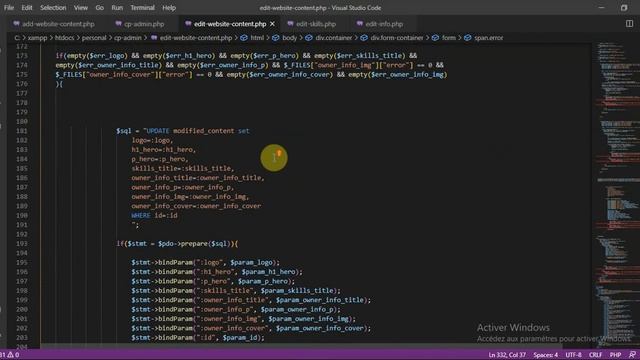Select xampp in the breadcrumb

(x=38, y=38)
